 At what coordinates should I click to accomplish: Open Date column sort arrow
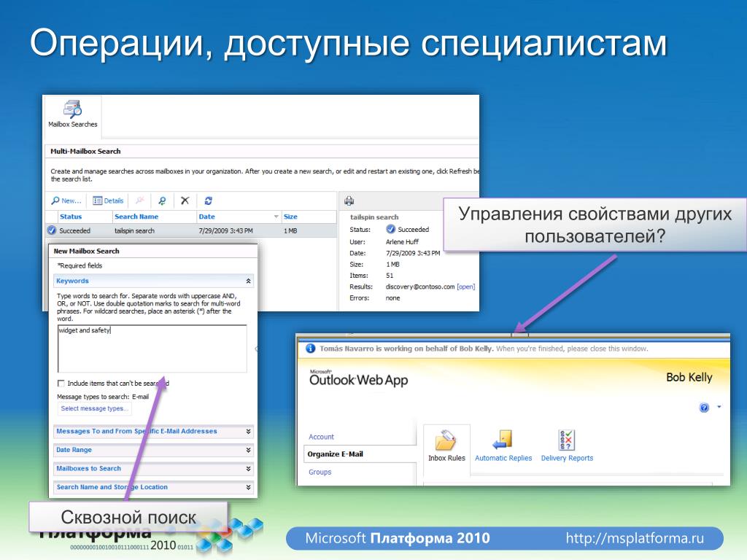(276, 217)
